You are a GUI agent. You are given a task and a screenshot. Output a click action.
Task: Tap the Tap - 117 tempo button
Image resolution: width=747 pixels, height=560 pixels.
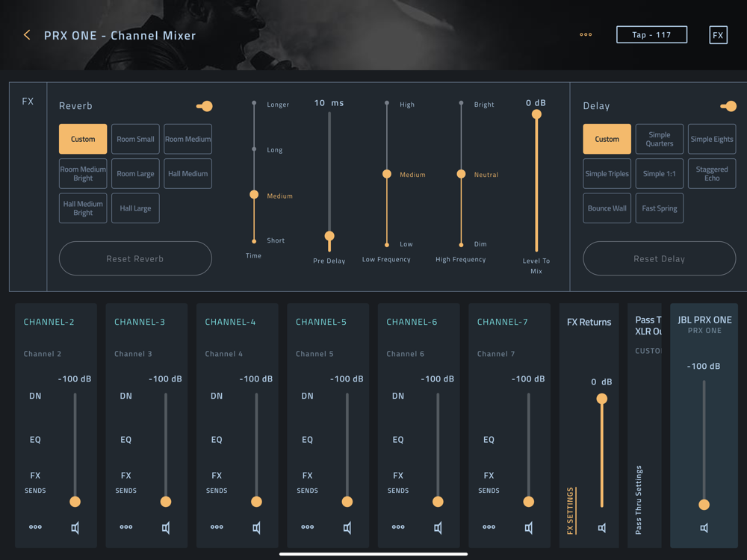coord(651,35)
